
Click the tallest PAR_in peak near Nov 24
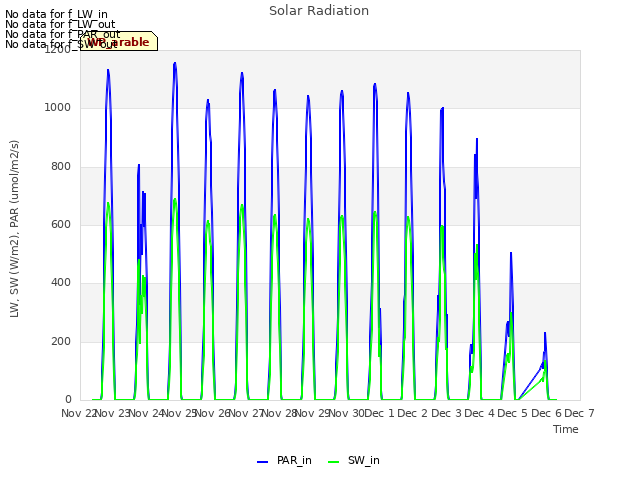[x=175, y=64]
